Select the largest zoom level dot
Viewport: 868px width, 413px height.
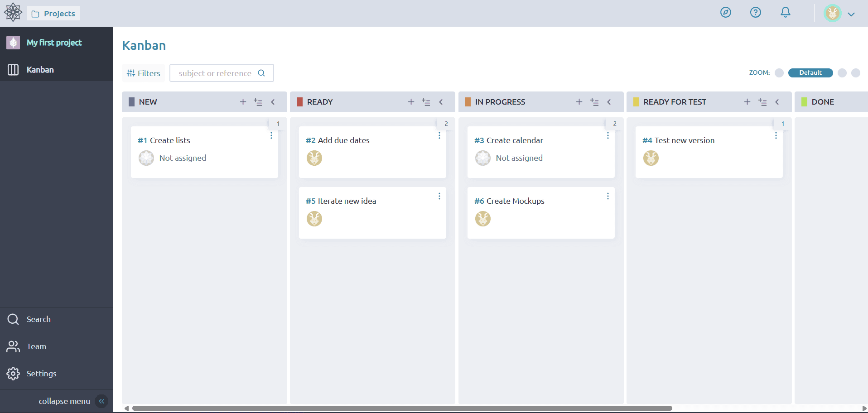[x=855, y=73]
